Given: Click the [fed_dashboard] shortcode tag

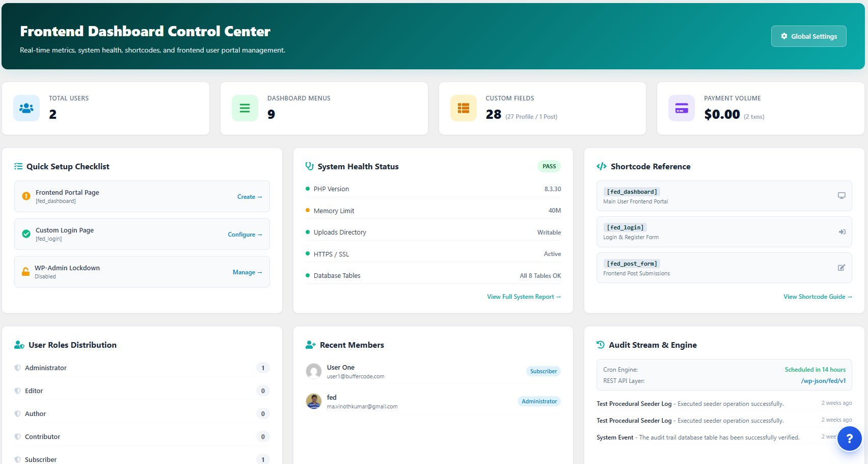Looking at the screenshot, I should coord(632,192).
